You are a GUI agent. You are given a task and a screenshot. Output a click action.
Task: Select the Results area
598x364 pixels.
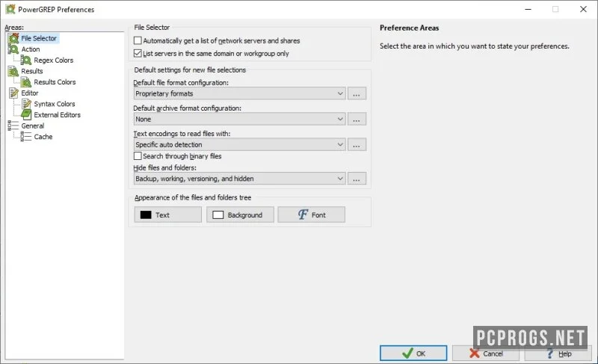pyautogui.click(x=32, y=71)
